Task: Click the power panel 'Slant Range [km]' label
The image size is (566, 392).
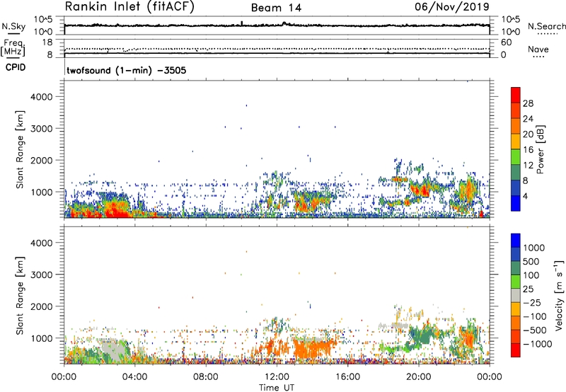Action: [20, 149]
